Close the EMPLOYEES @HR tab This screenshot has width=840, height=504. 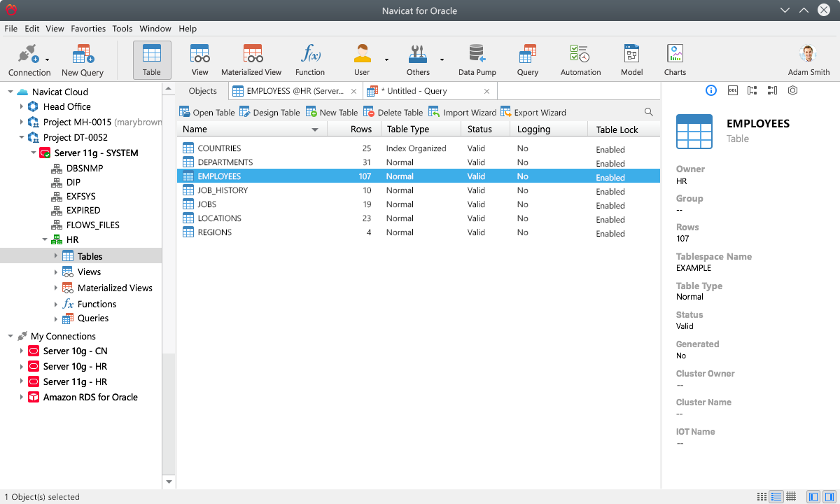coord(353,91)
